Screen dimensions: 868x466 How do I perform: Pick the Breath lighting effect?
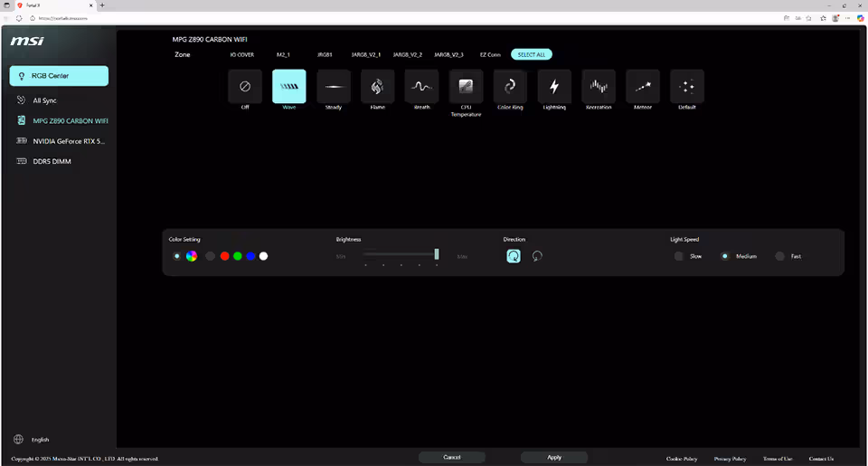click(x=421, y=87)
